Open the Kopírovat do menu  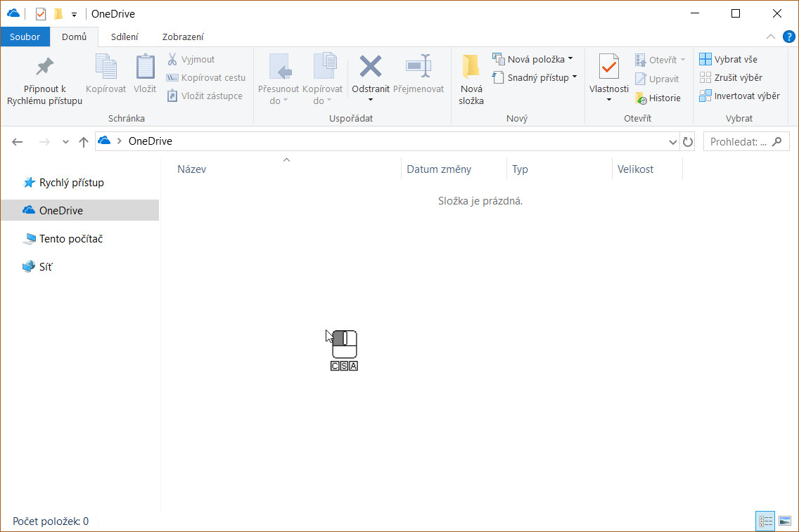[x=323, y=80]
